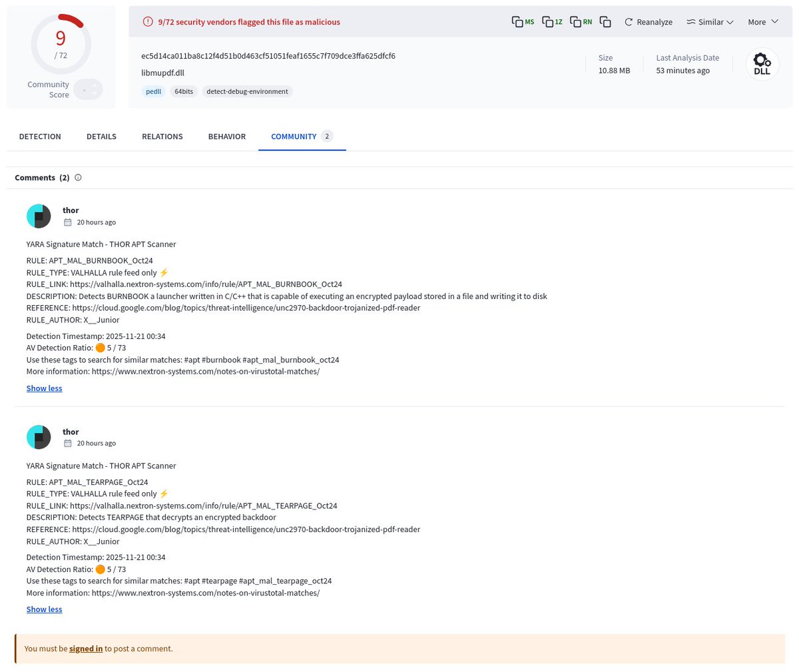Click the #tearpage tag text
The width and height of the screenshot is (799, 672).
(x=218, y=581)
